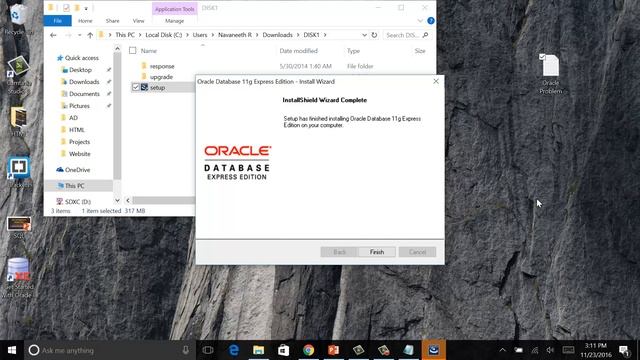Open File Explorer help icon
This screenshot has width=640, height=360.
tap(431, 20)
